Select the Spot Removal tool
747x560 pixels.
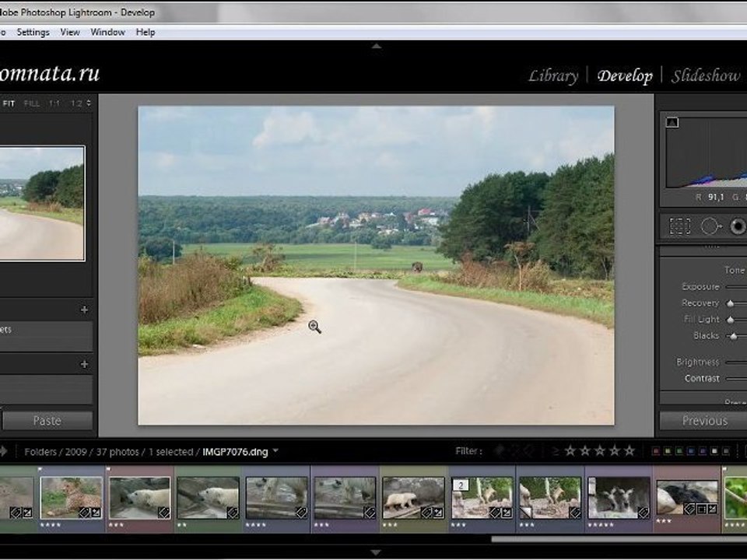(711, 226)
